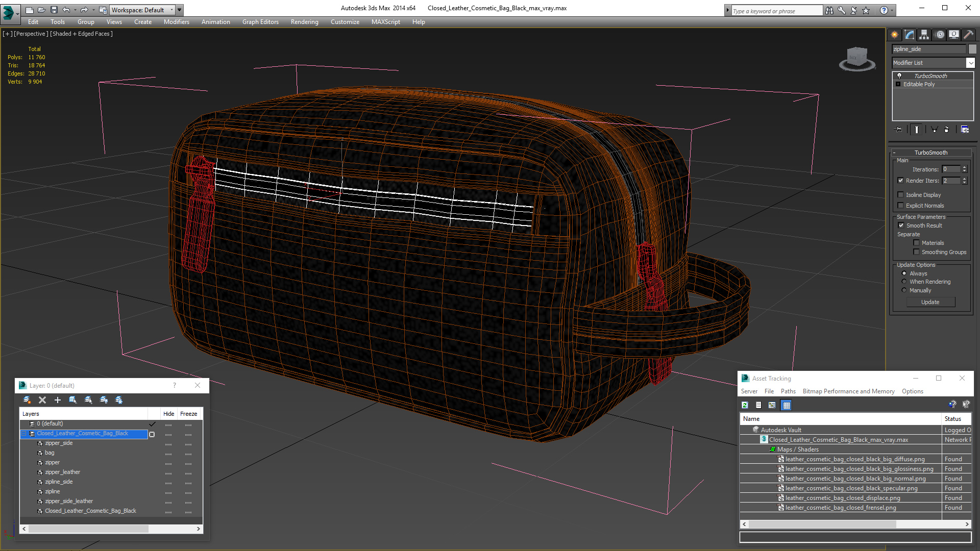980x551 pixels.
Task: Open Paths menu in Asset Tracking
Action: tap(788, 391)
